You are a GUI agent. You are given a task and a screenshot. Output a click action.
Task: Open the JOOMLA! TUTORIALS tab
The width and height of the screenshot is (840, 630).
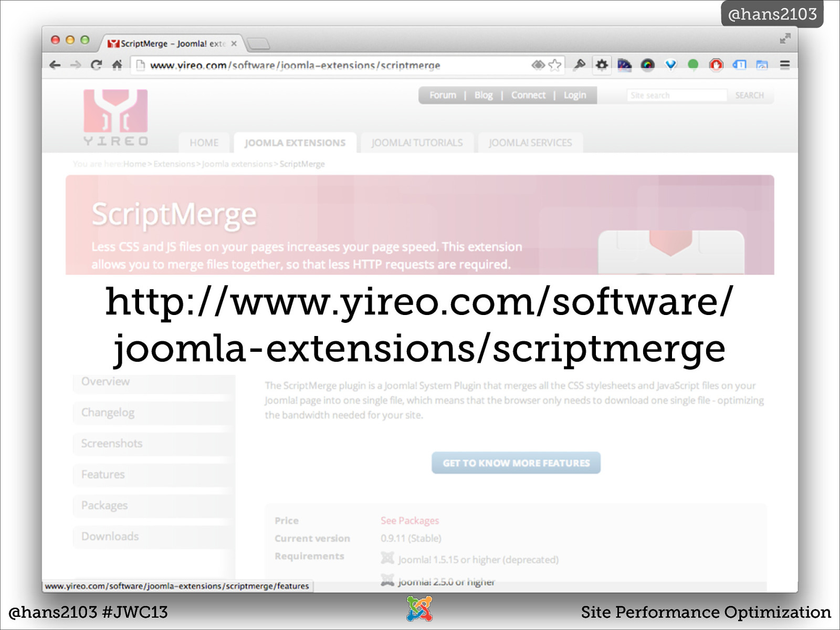tap(417, 142)
